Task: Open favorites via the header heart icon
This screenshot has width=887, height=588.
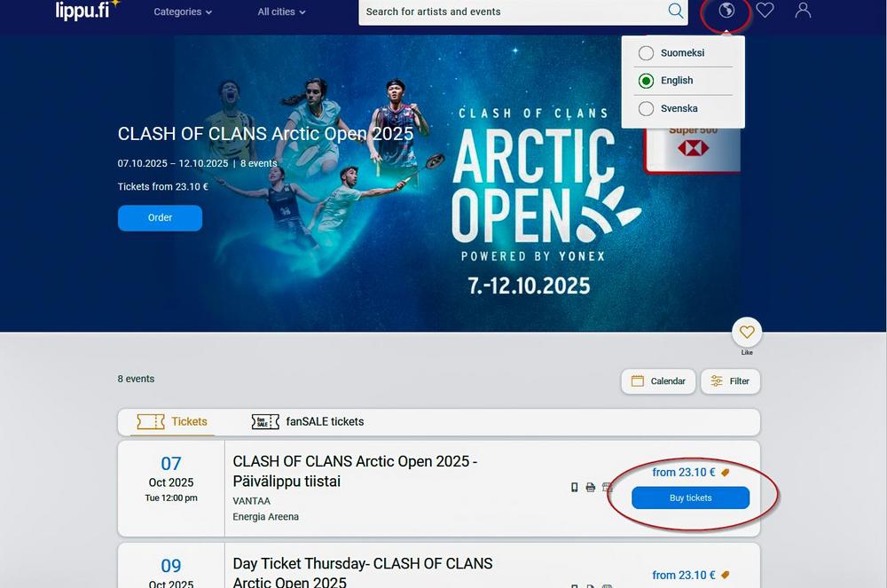Action: (765, 10)
